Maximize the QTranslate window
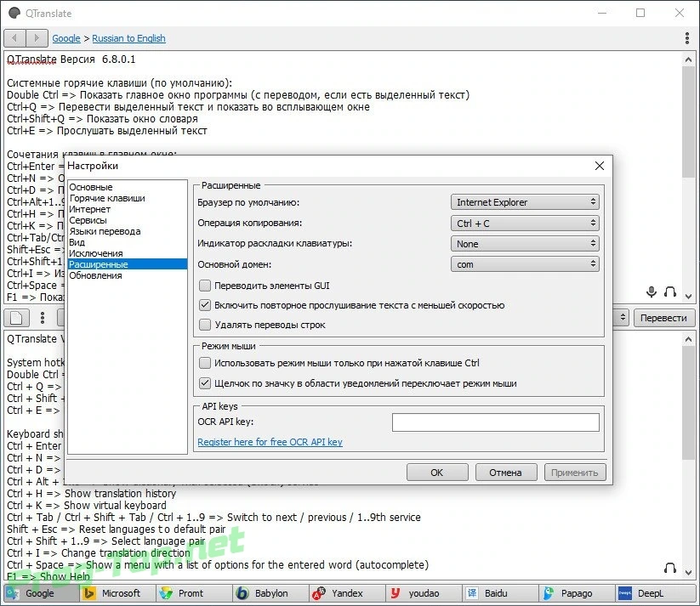The height and width of the screenshot is (606, 700). 640,13
